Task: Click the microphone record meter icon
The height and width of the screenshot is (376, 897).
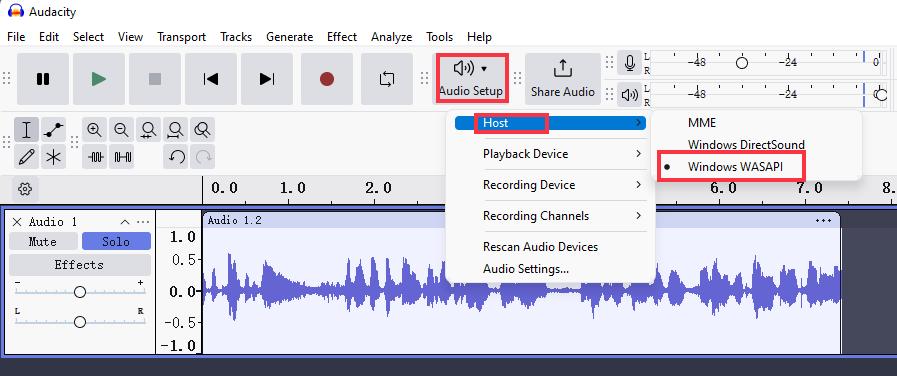Action: pos(630,63)
